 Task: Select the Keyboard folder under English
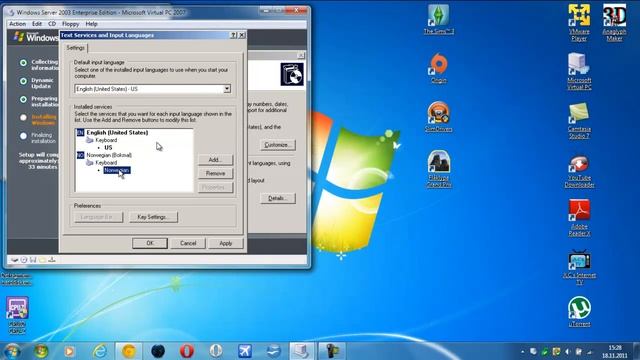(x=106, y=140)
